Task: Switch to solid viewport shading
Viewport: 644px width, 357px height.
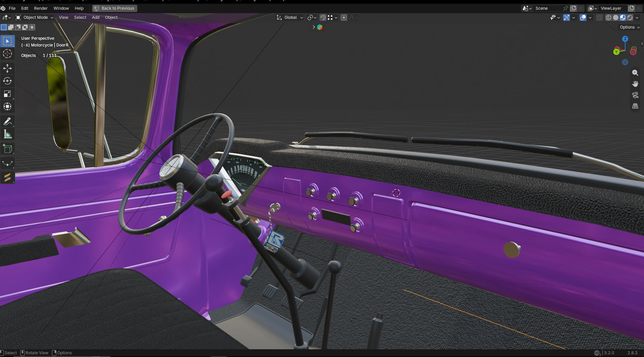Action: point(616,18)
